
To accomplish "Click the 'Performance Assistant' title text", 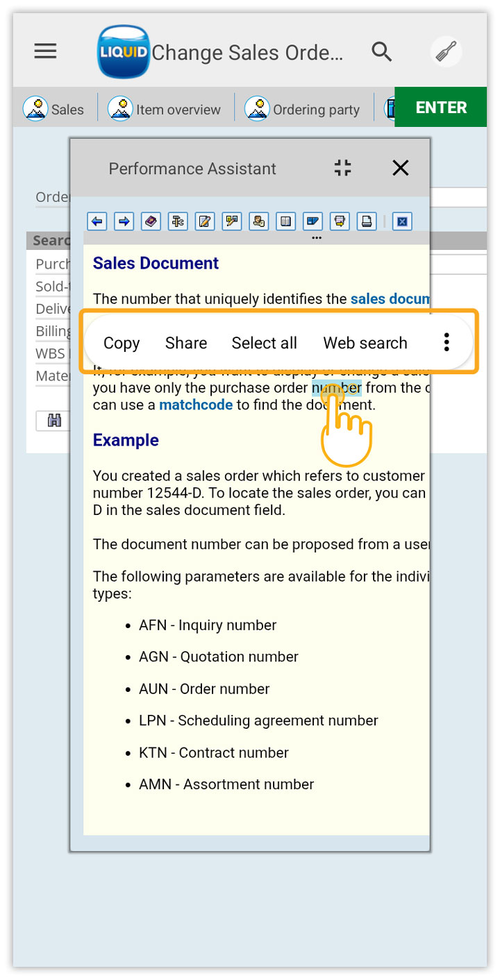I will click(192, 169).
